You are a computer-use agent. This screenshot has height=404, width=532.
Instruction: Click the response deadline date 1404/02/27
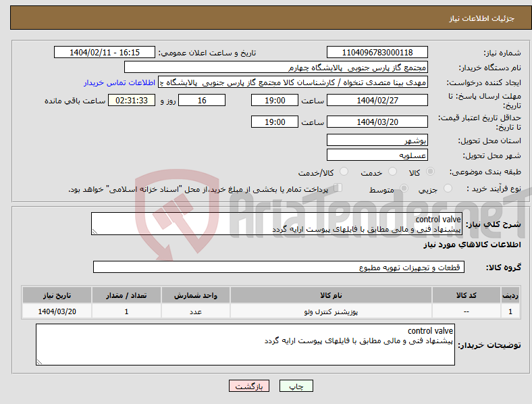click(x=377, y=100)
